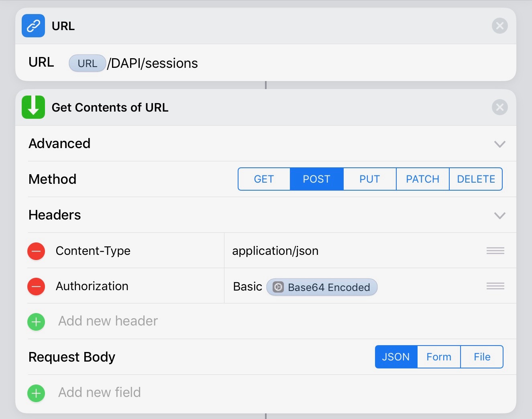
Task: Remove the URL action card
Action: click(499, 26)
